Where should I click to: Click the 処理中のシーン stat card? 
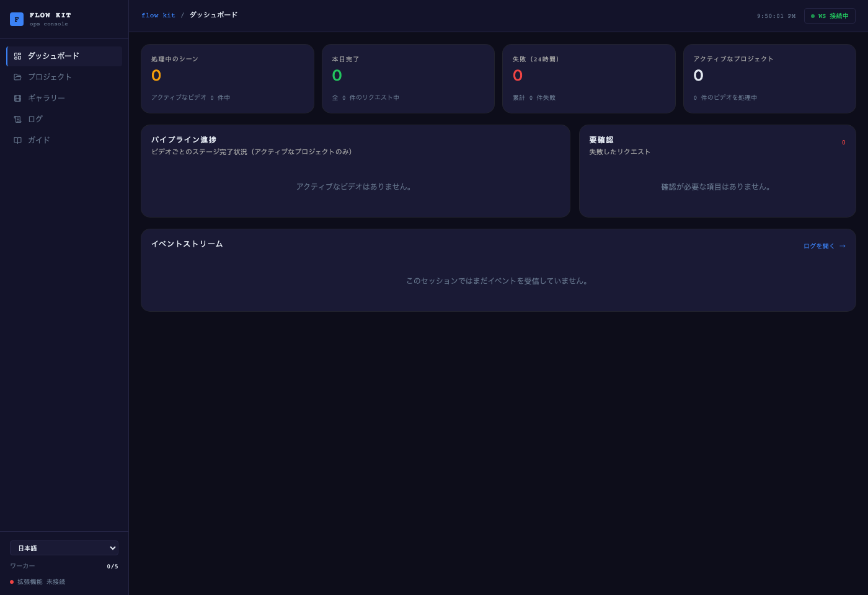click(228, 79)
